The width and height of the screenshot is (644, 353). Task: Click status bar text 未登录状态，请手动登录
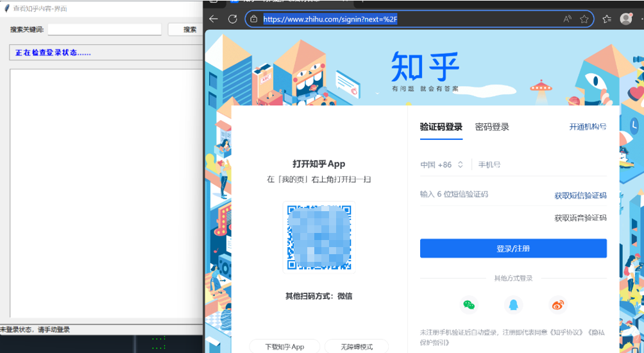point(35,330)
